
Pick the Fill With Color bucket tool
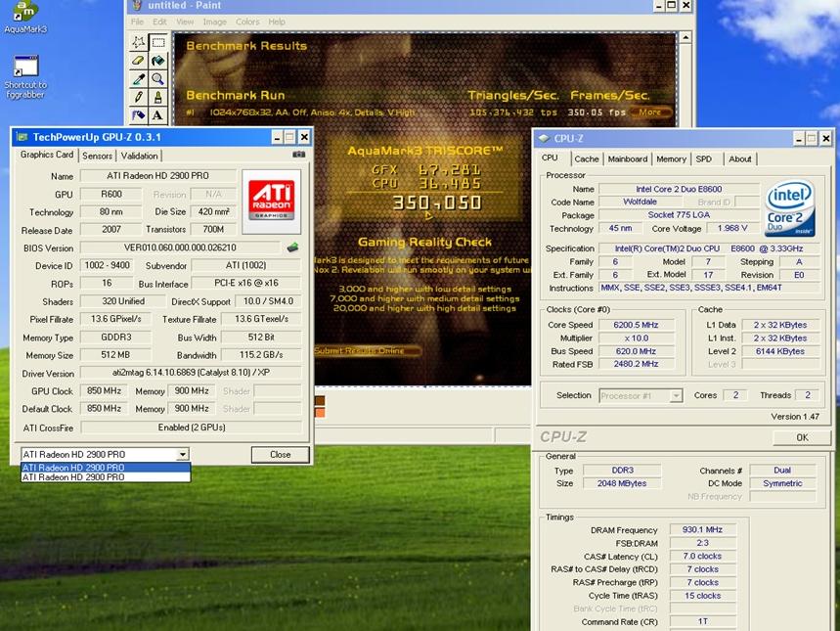coord(157,61)
